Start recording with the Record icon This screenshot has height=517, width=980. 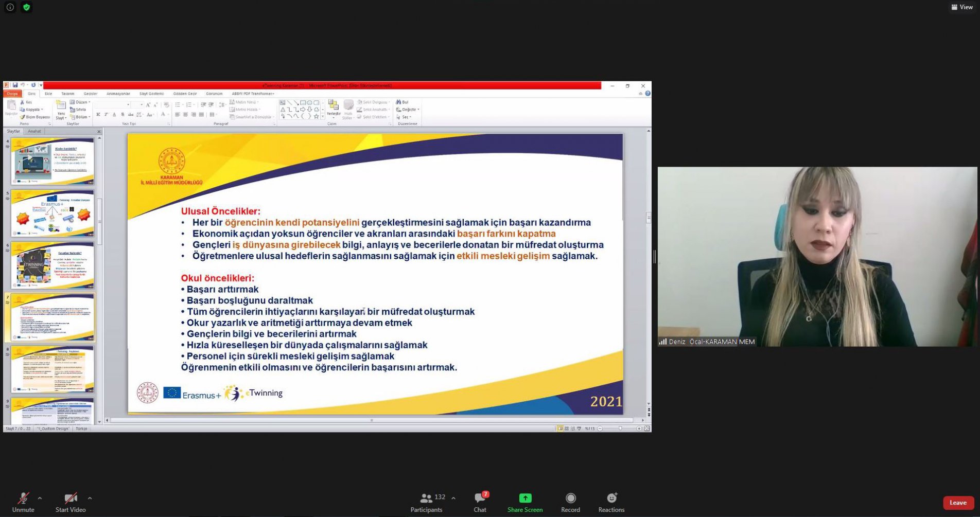570,498
